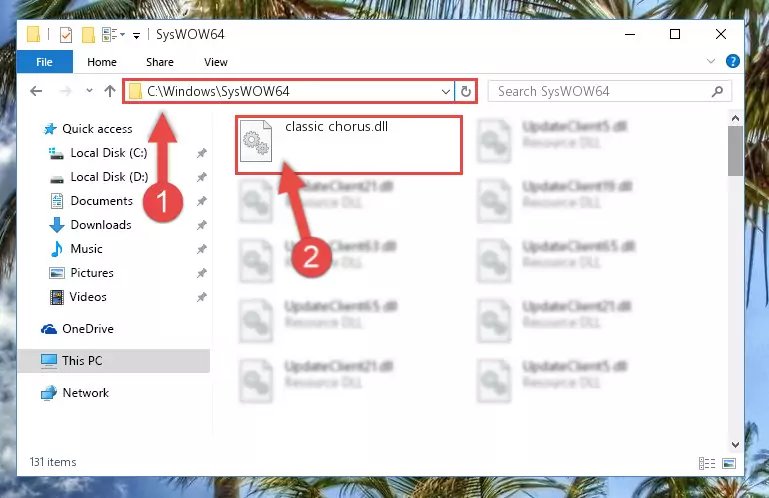Viewport: 769px width, 498px height.
Task: Click pin icon beside Local Disk (D:)
Action: coord(202,178)
